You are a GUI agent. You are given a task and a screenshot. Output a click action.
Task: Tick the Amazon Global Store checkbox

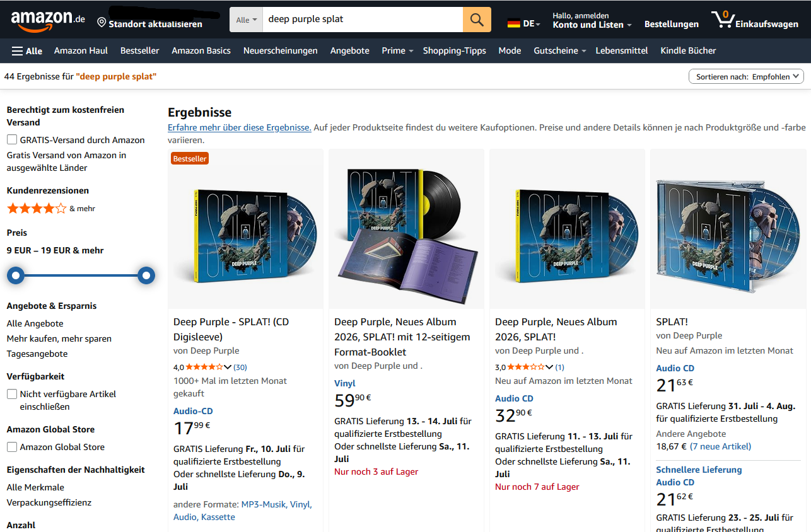click(12, 446)
